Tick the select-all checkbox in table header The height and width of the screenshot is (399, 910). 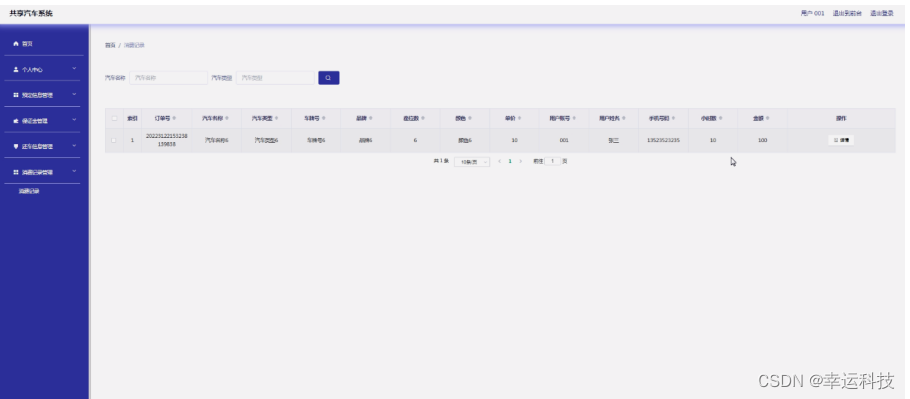(114, 118)
